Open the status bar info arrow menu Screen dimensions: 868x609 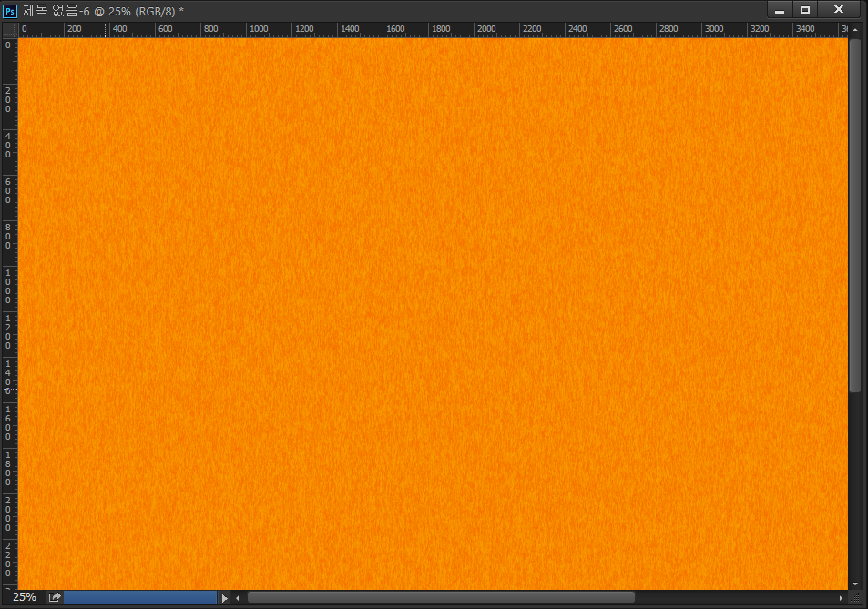[x=225, y=598]
